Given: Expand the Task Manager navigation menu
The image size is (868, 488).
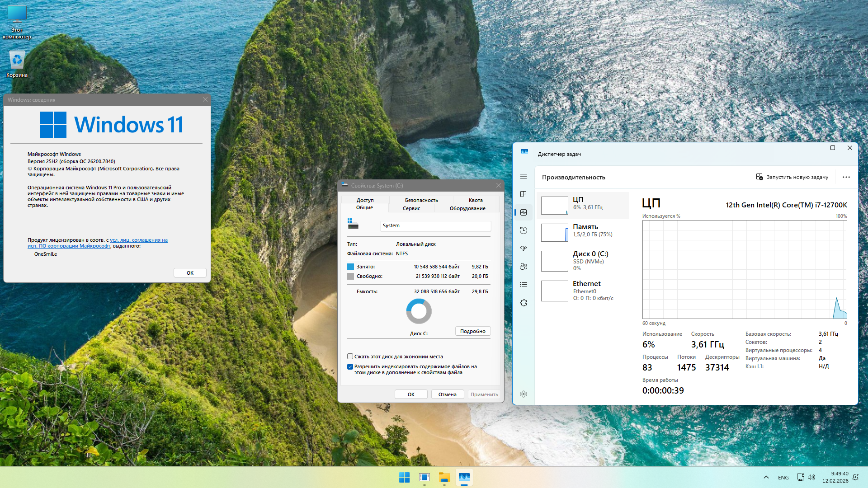Looking at the screenshot, I should (x=523, y=176).
